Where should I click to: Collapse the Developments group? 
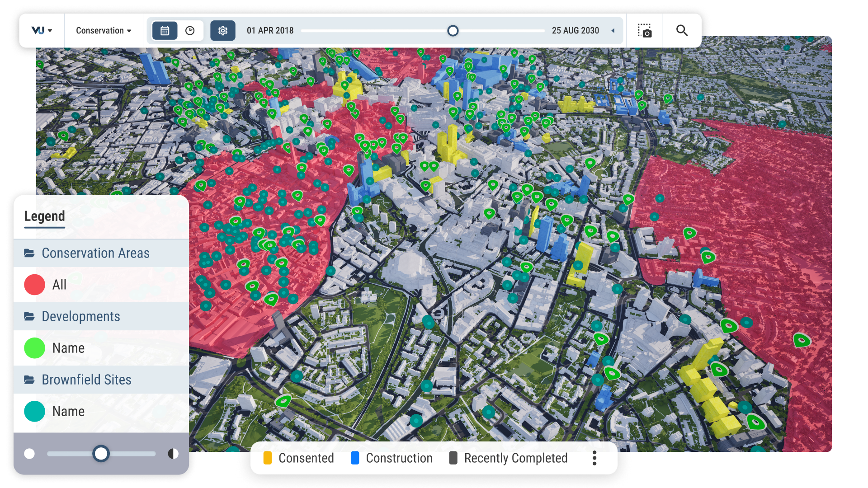click(101, 316)
